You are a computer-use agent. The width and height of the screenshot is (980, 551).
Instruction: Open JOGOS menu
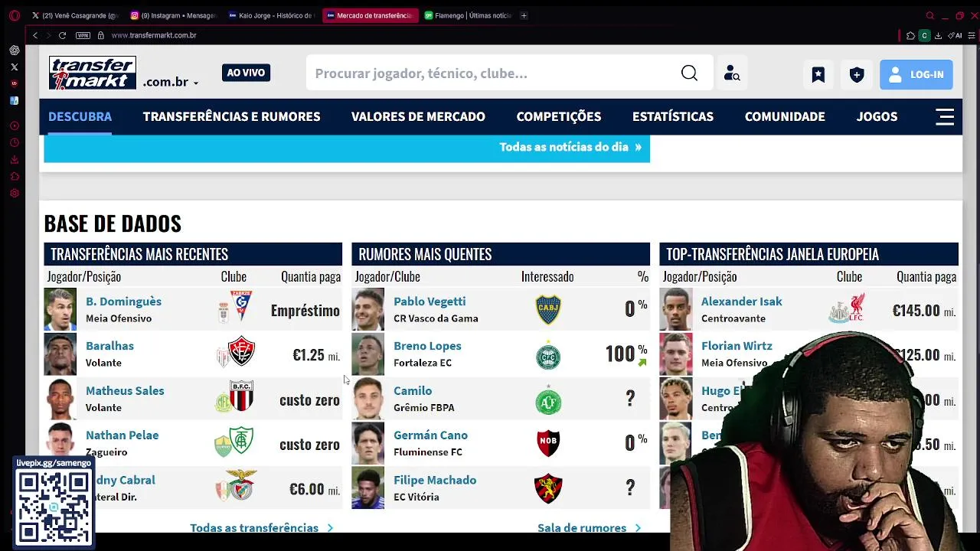click(x=877, y=116)
